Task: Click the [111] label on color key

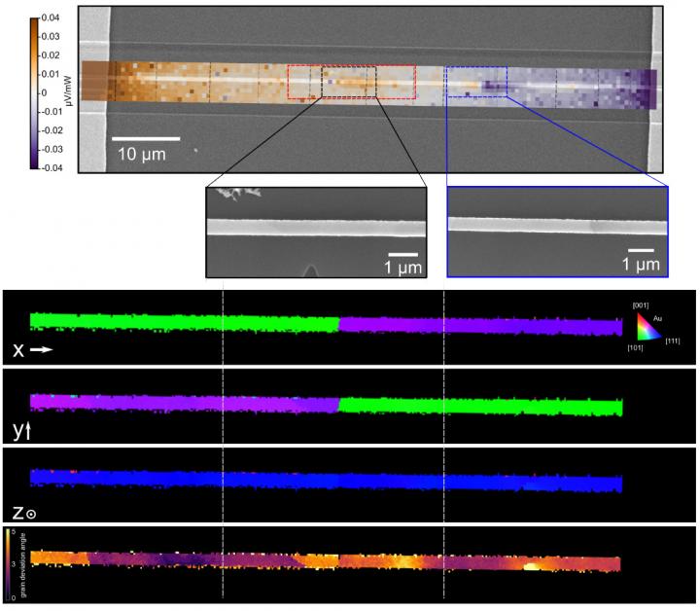Action: 671,340
